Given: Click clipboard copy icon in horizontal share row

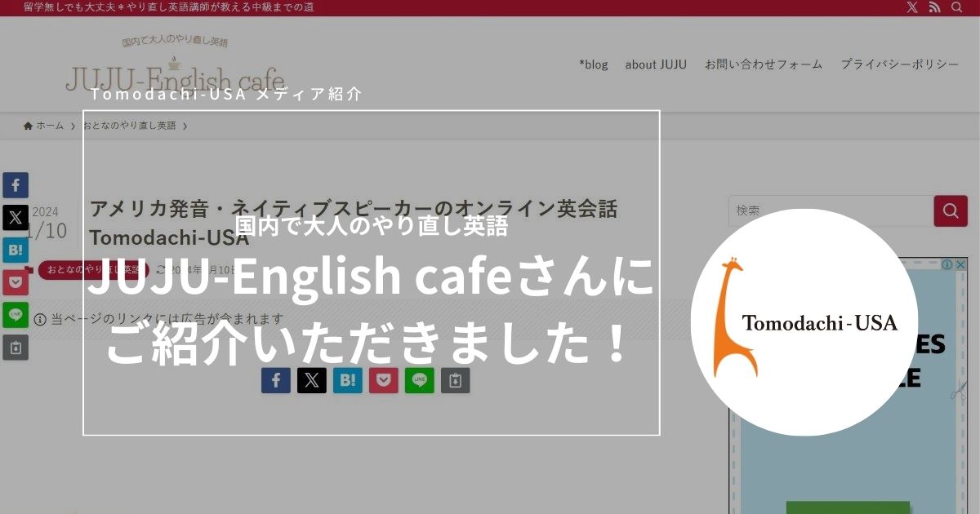Looking at the screenshot, I should click(456, 380).
